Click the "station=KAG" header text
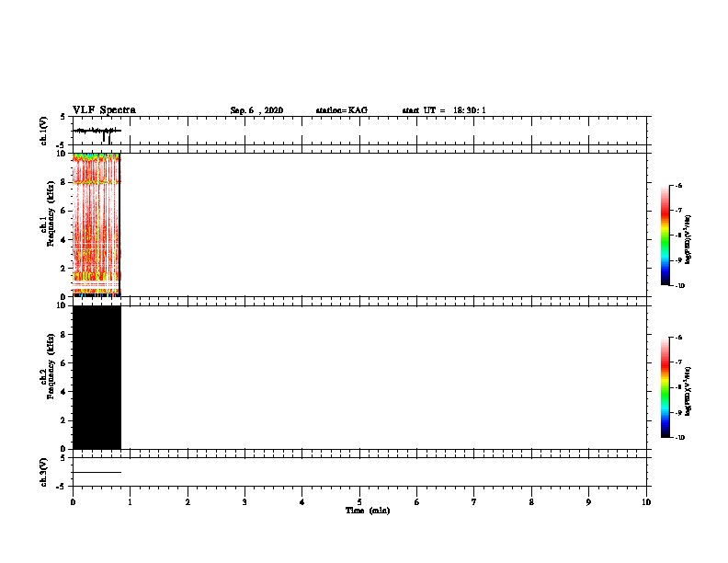 tap(342, 110)
